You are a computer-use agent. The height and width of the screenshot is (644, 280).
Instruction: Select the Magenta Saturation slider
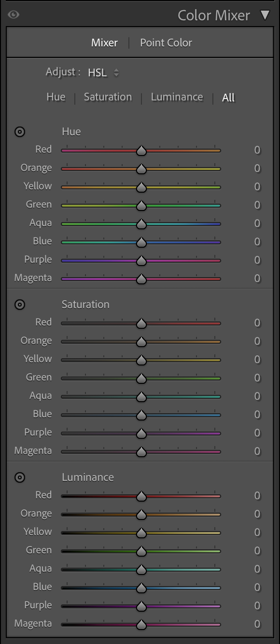pyautogui.click(x=140, y=451)
